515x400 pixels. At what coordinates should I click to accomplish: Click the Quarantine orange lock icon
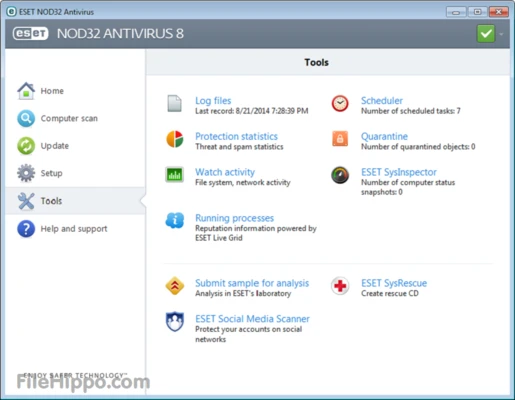tap(340, 139)
